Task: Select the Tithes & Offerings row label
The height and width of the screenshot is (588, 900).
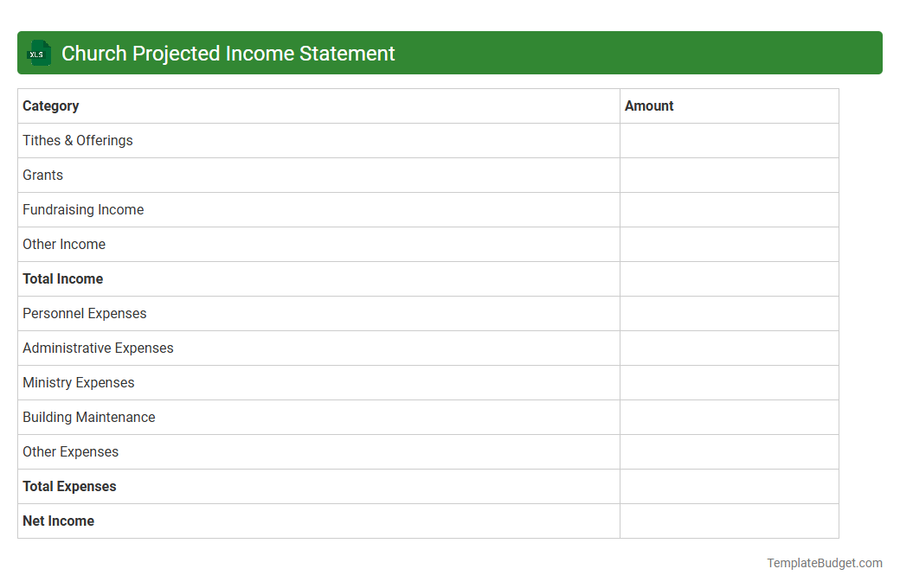Action: pos(77,140)
